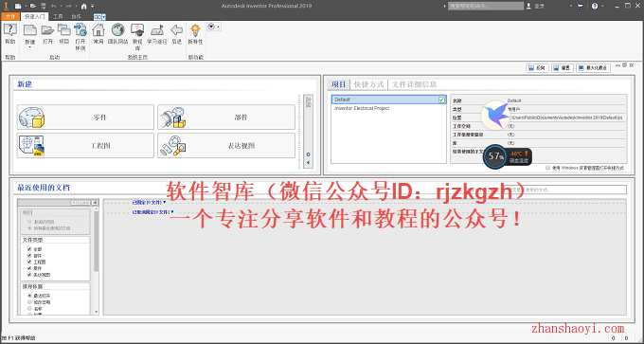Toggle the green checkmark on Default project
This screenshot has height=344, width=644.
pos(441,100)
